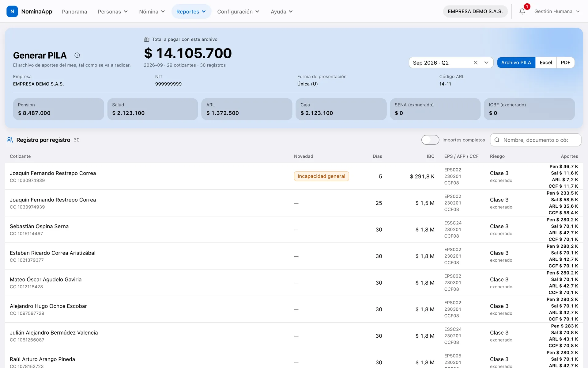Click the search magnifier icon
The image size is (588, 368).
click(497, 140)
